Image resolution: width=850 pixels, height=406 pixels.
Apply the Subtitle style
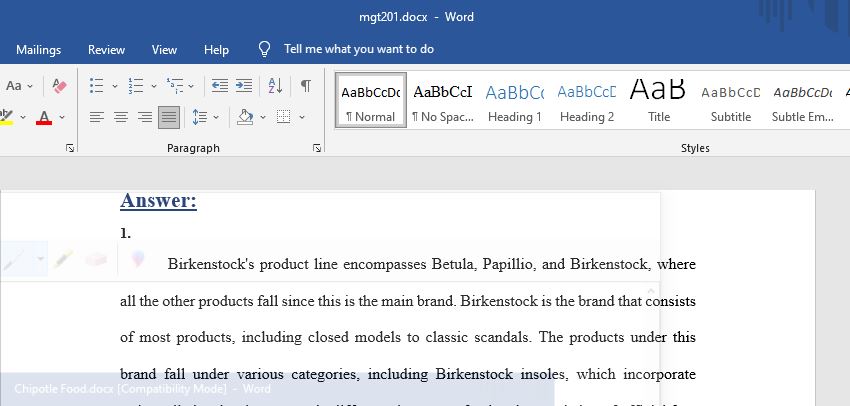click(x=731, y=101)
